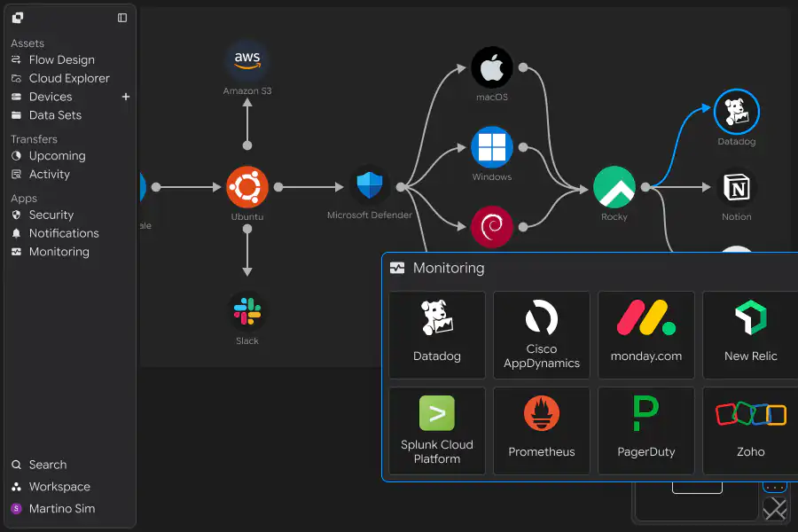Image resolution: width=798 pixels, height=532 pixels.
Task: Click the Microsoft Defender output connector dot
Action: tap(401, 187)
